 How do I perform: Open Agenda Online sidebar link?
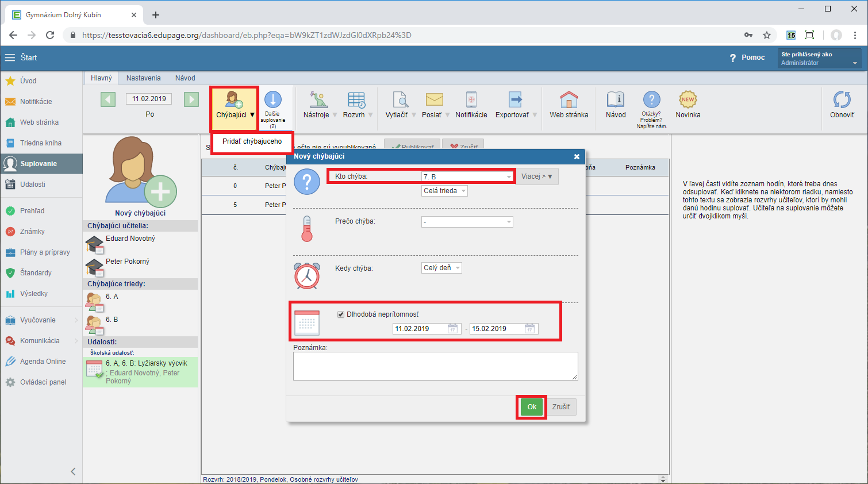43,362
